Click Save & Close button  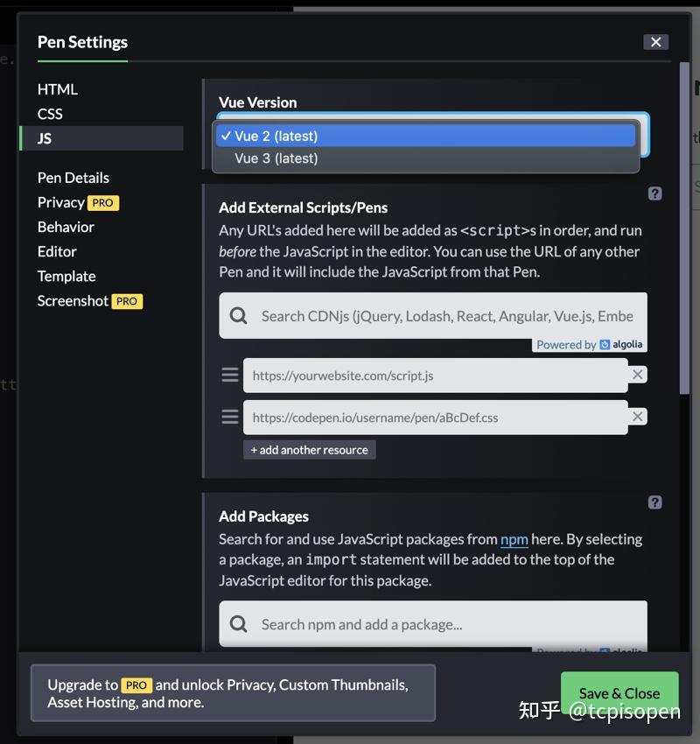pos(619,693)
